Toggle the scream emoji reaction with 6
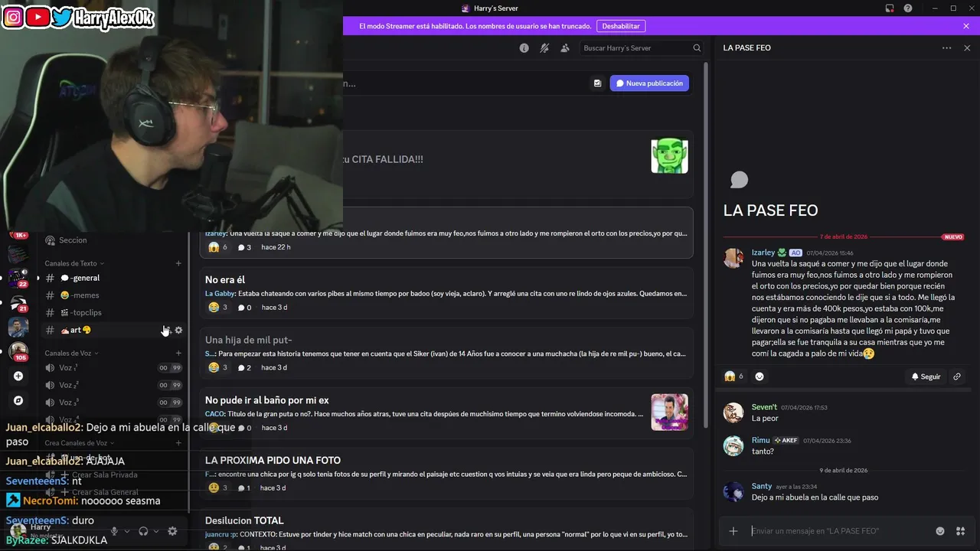The height and width of the screenshot is (551, 980). [734, 377]
